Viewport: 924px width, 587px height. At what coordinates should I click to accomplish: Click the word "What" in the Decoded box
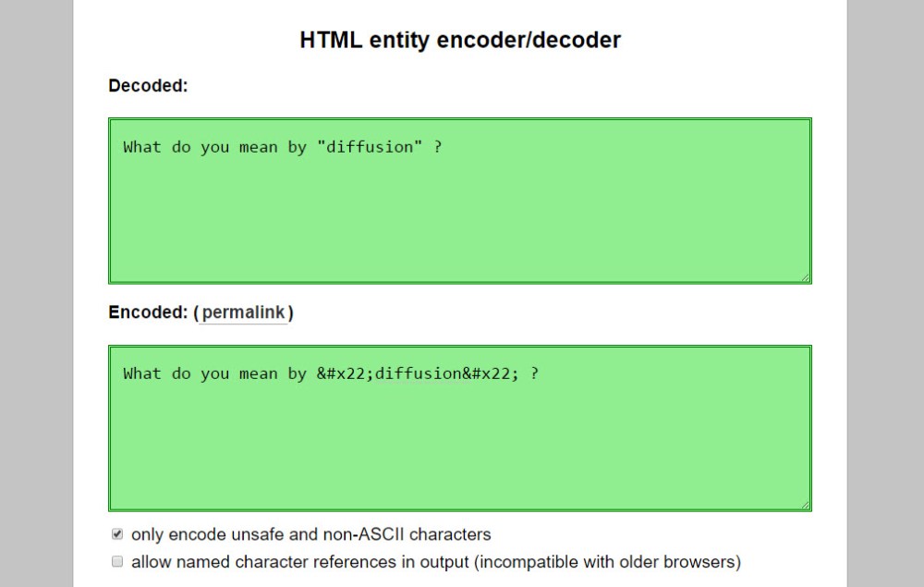142,147
